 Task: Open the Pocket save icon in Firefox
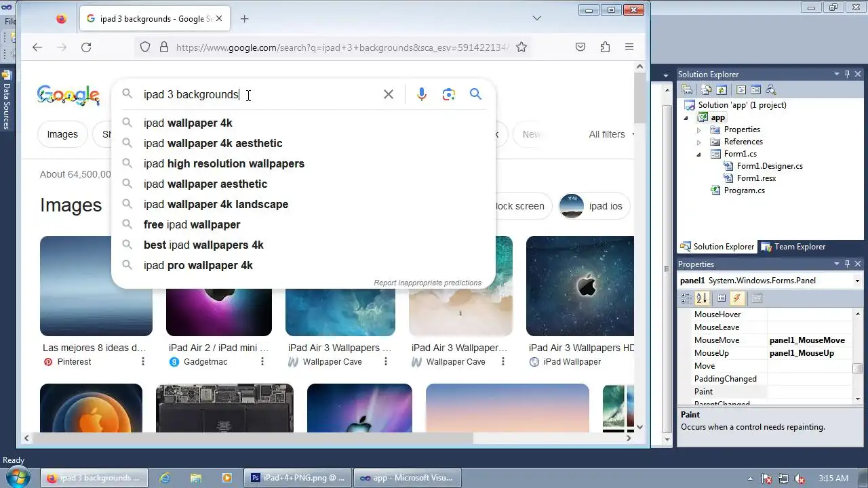pyautogui.click(x=580, y=47)
